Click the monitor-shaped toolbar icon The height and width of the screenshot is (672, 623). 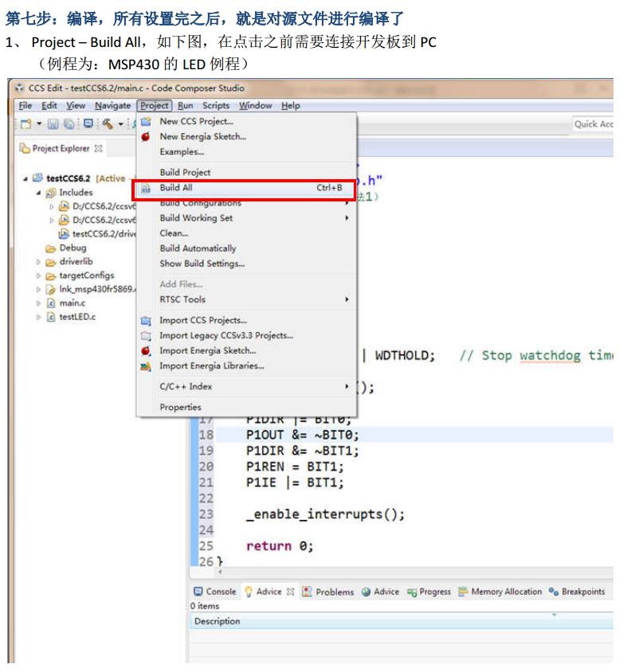point(88,124)
